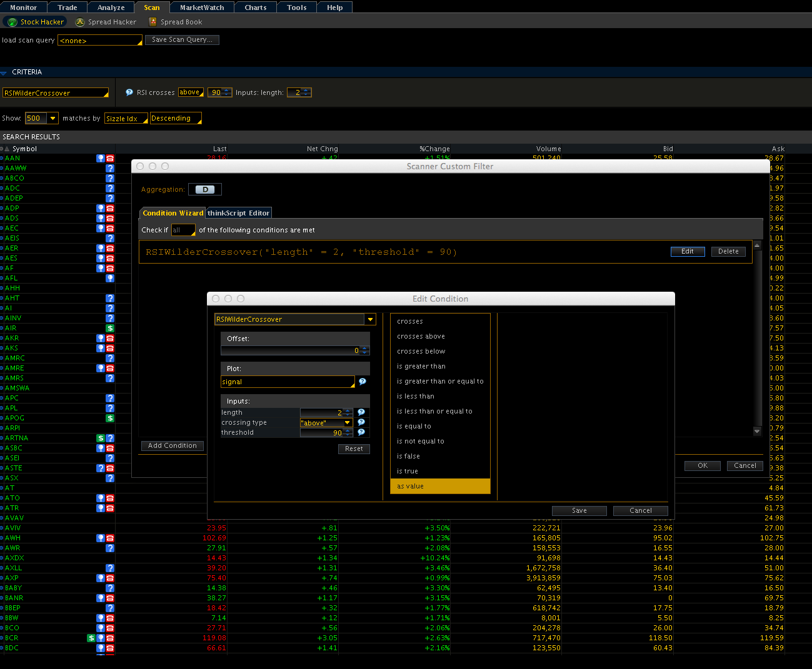Click the help icon beside Plot signal
This screenshot has width=812, height=669.
pos(363,382)
